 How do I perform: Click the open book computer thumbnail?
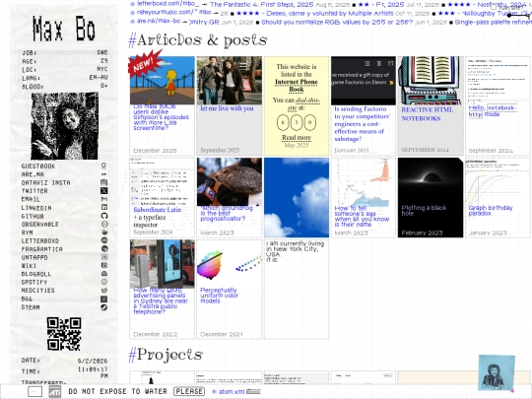coord(431,81)
